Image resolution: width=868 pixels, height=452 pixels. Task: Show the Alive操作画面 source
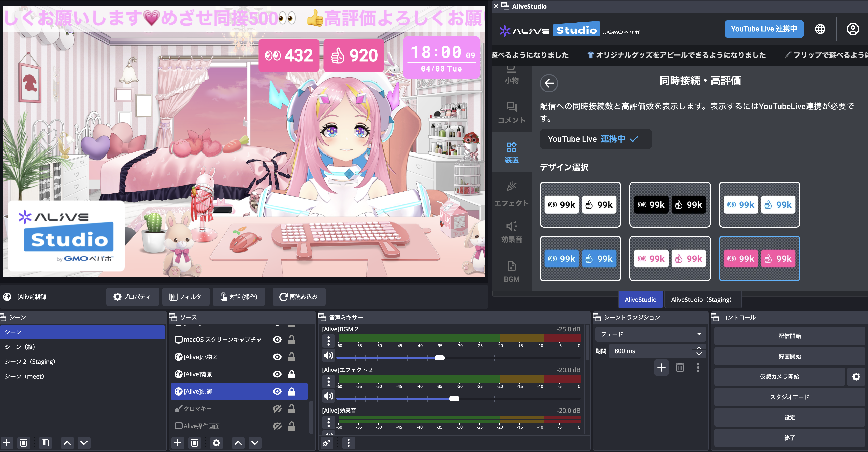pyautogui.click(x=277, y=426)
